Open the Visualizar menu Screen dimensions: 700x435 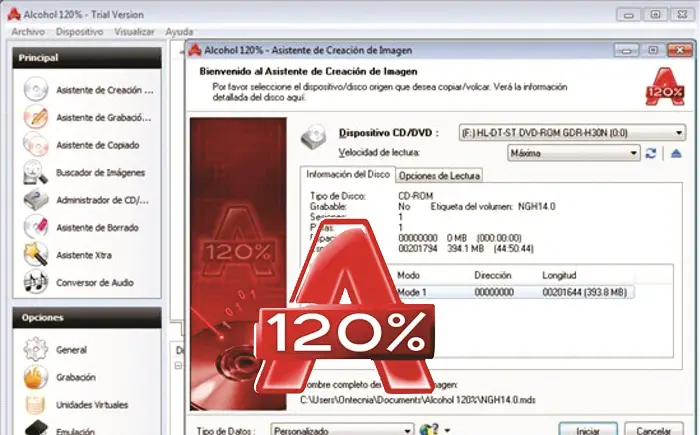pyautogui.click(x=134, y=32)
